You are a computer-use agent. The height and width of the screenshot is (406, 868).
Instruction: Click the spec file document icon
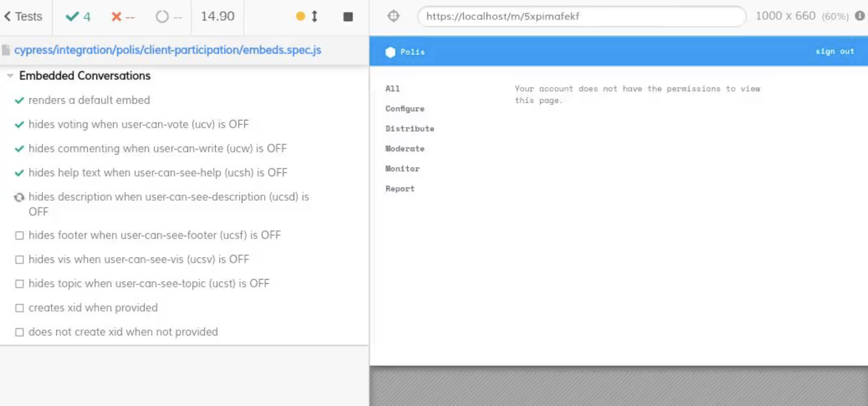click(6, 50)
